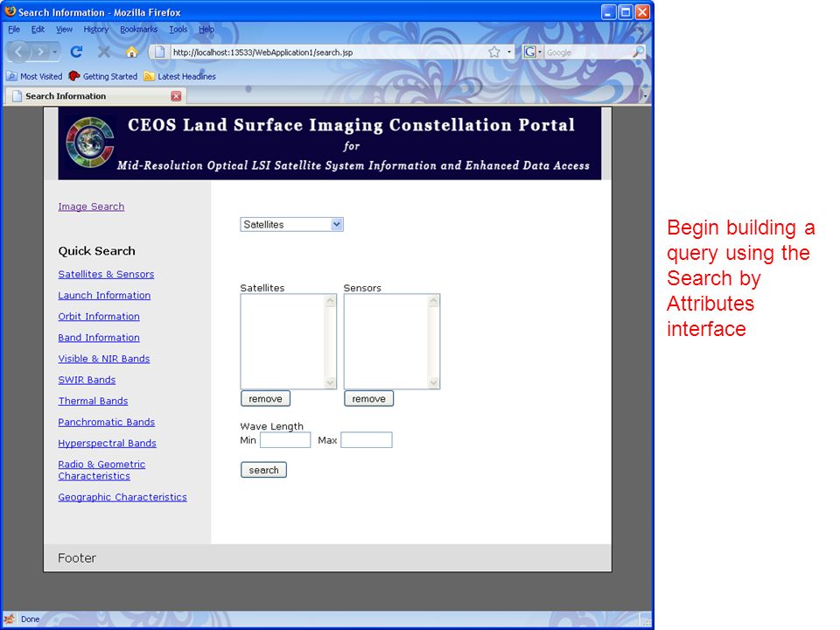Stop loading with the X toolbar icon
Image resolution: width=840 pixels, height=630 pixels.
pos(104,52)
